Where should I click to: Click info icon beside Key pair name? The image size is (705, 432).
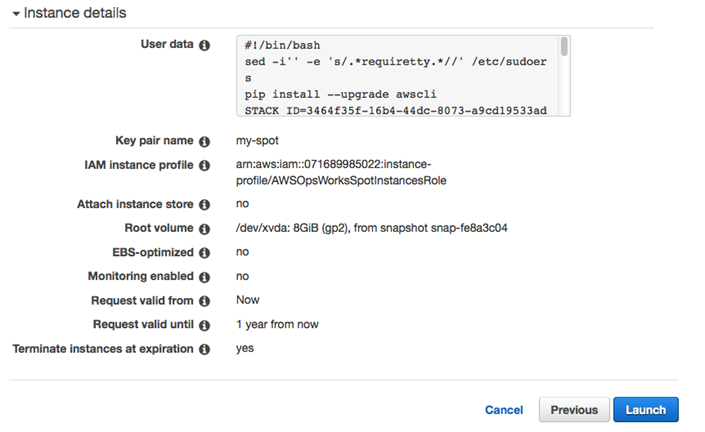click(x=204, y=142)
